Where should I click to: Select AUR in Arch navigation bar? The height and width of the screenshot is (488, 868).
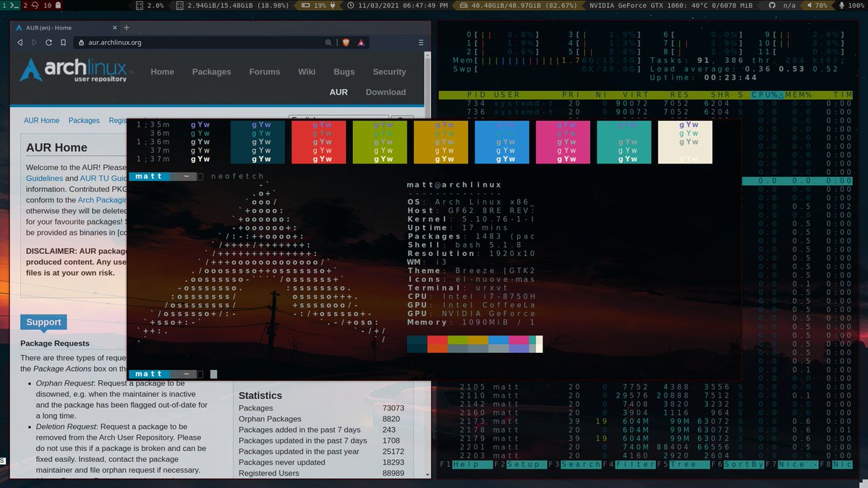tap(339, 92)
